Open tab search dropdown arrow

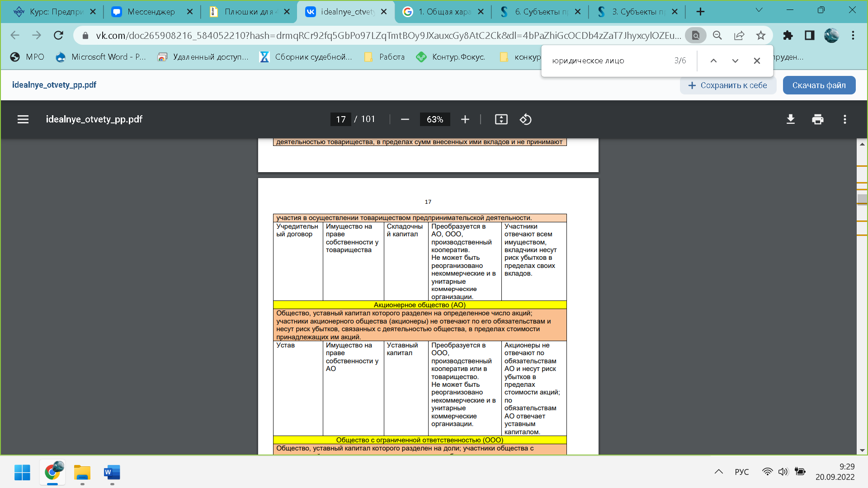click(x=759, y=10)
